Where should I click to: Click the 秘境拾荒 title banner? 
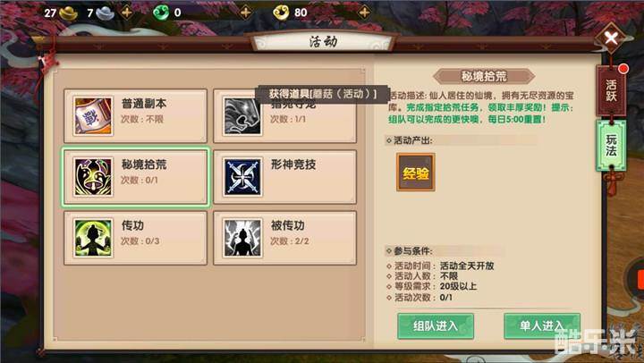click(x=484, y=76)
